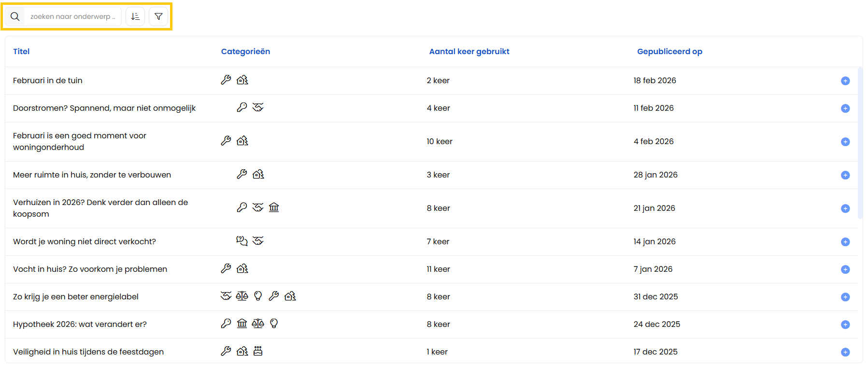Click chat bubbles icon in 'Wordt je woning' row
This screenshot has width=868, height=369.
pos(242,241)
